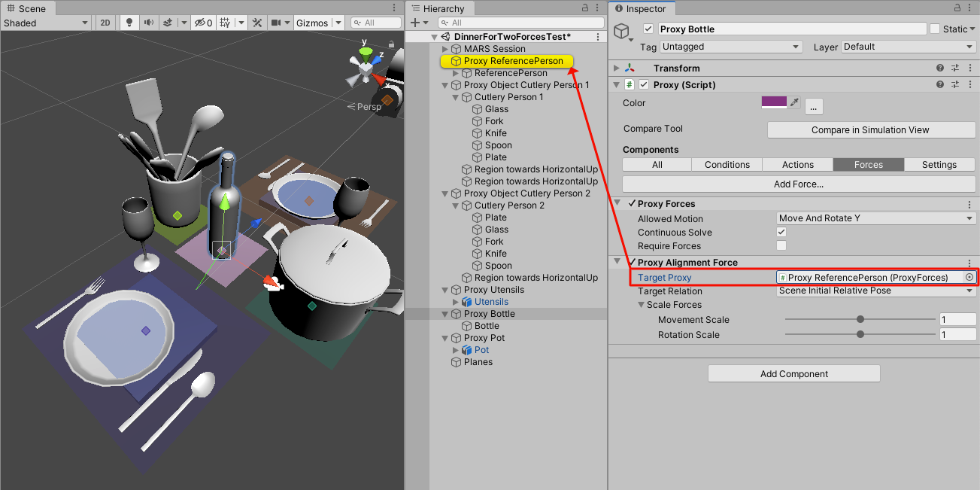
Task: Click the object picker circle for Target Proxy
Action: [x=969, y=278]
